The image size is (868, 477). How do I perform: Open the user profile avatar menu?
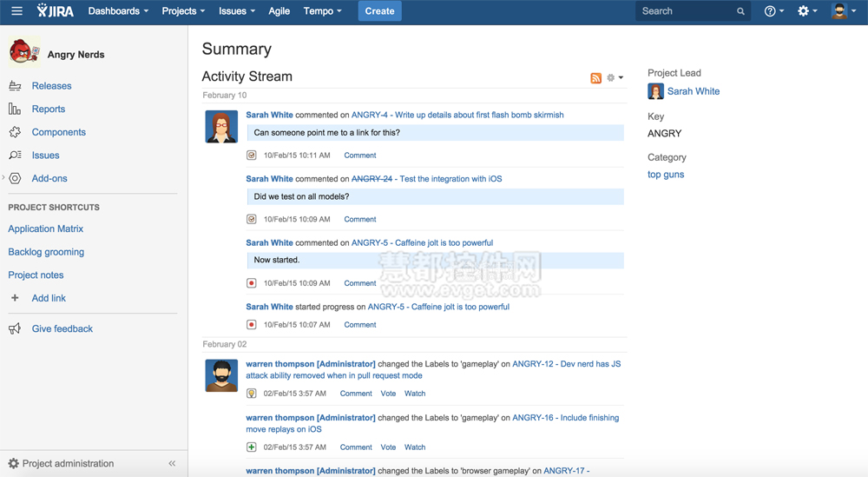pos(844,11)
